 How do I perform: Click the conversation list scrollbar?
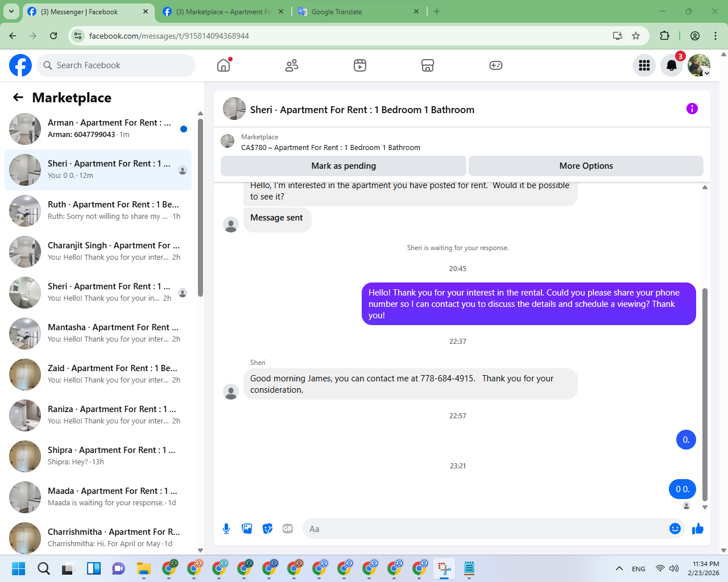[200, 207]
